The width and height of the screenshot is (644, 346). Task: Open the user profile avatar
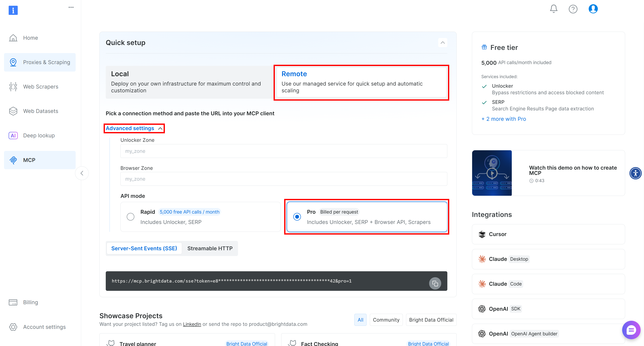(593, 9)
